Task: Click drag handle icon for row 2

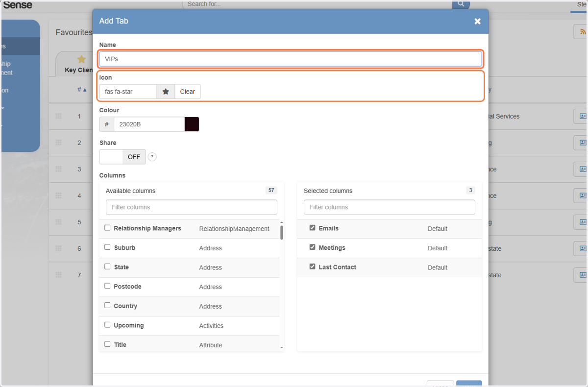Action: tap(58, 143)
